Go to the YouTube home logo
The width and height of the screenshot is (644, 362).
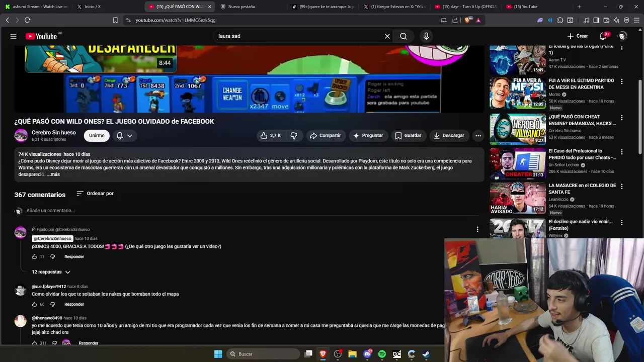tap(41, 36)
